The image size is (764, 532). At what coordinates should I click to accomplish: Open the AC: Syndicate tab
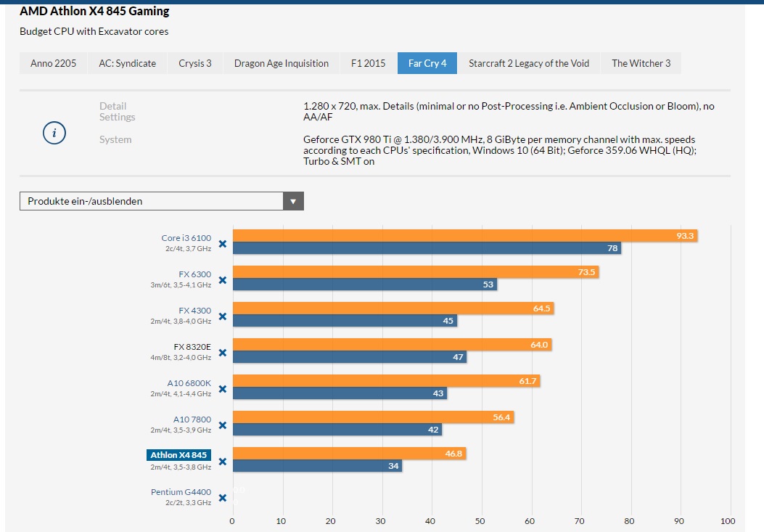click(x=128, y=63)
